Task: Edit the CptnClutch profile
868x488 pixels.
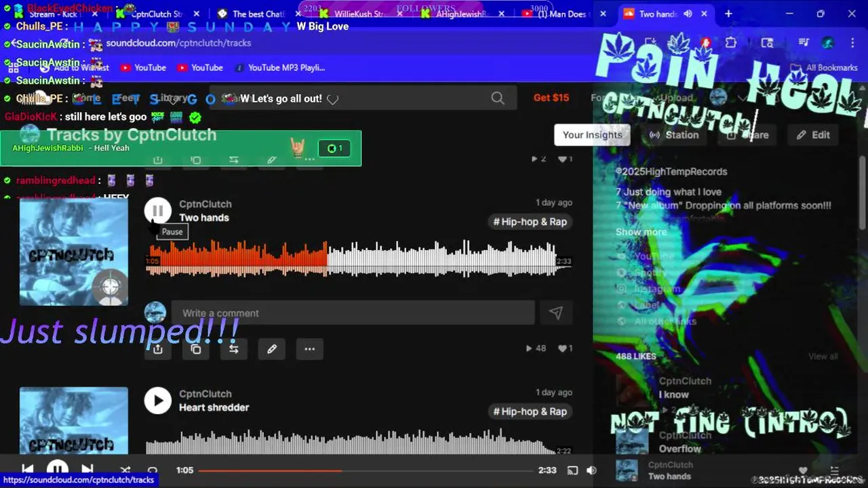Action: point(813,135)
